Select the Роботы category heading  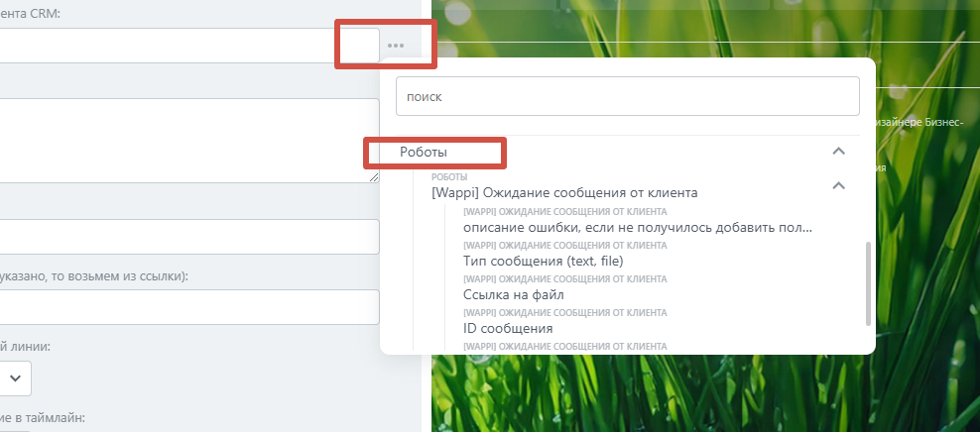point(424,152)
